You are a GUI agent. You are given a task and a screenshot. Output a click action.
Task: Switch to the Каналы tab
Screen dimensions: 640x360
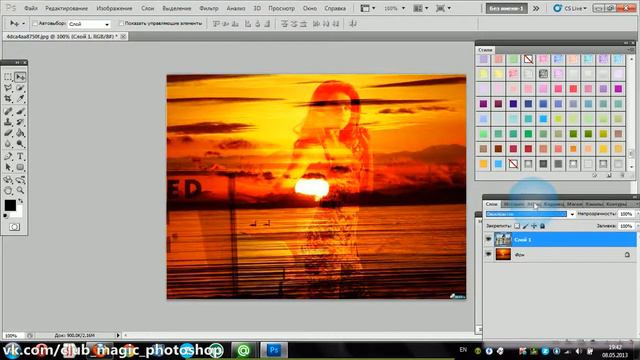coord(594,204)
